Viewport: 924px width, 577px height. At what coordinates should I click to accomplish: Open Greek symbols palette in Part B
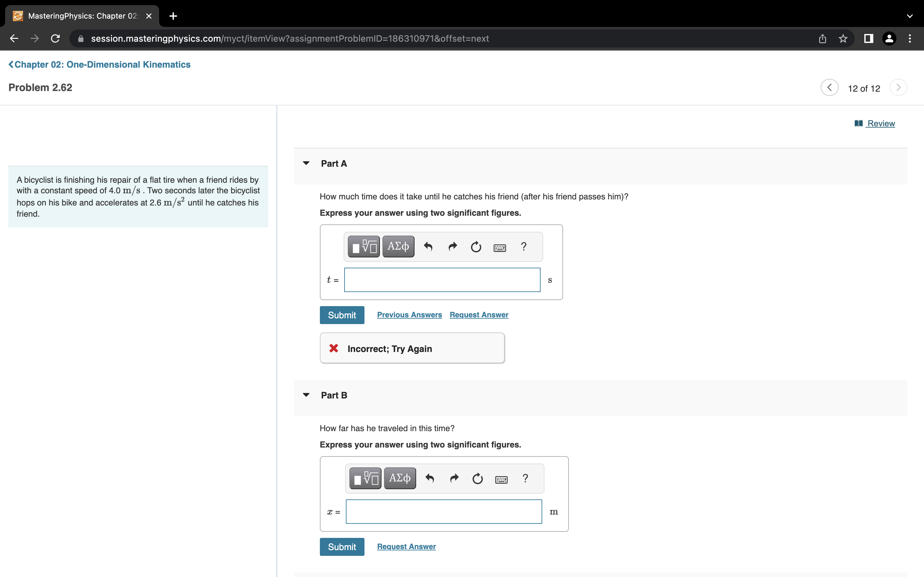(399, 478)
